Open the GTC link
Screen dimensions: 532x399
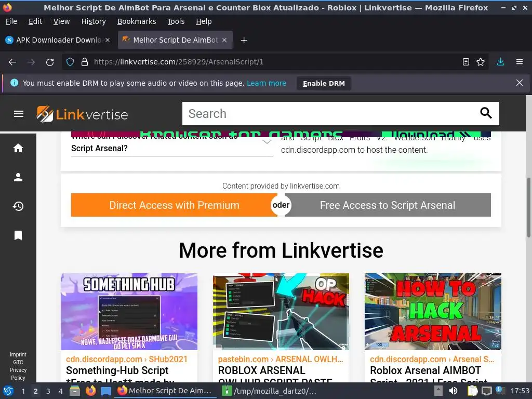click(18, 362)
